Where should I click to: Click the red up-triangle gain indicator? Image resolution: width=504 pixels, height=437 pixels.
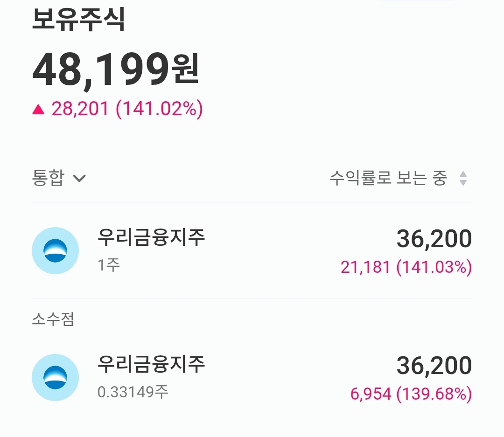(x=38, y=110)
